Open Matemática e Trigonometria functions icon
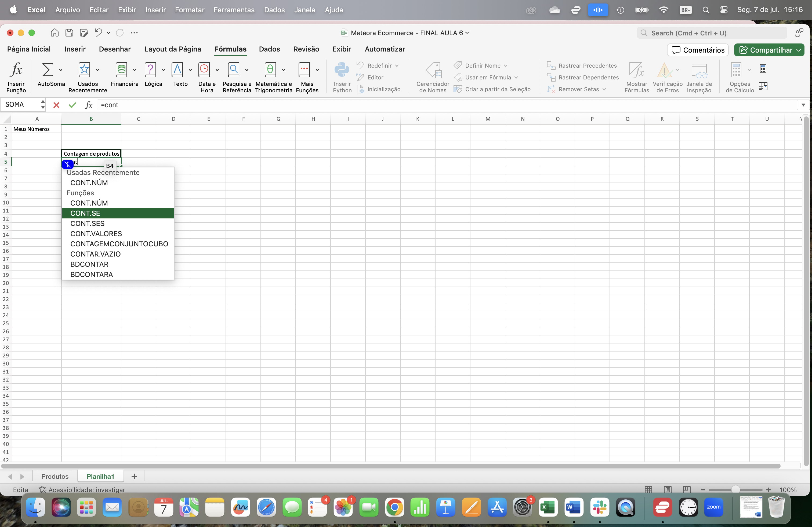Image resolution: width=812 pixels, height=527 pixels. tap(270, 70)
